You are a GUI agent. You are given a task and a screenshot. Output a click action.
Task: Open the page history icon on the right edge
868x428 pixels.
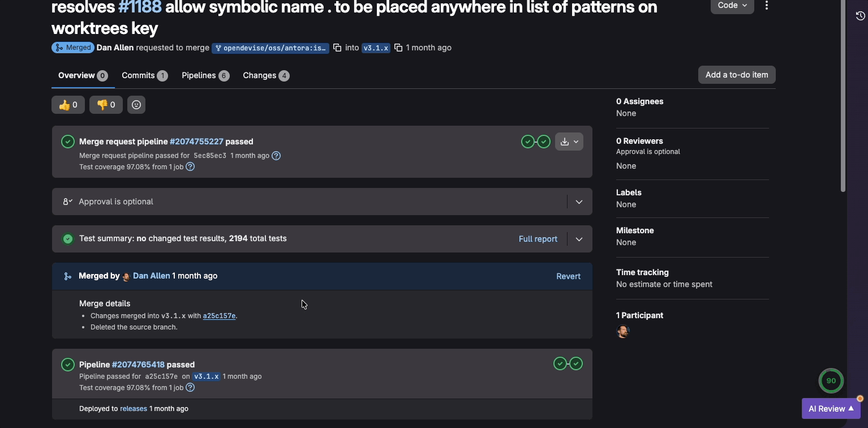[861, 16]
